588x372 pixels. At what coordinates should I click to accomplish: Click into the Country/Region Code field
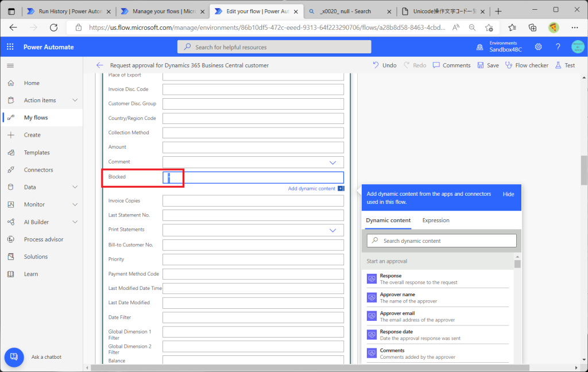[253, 118]
